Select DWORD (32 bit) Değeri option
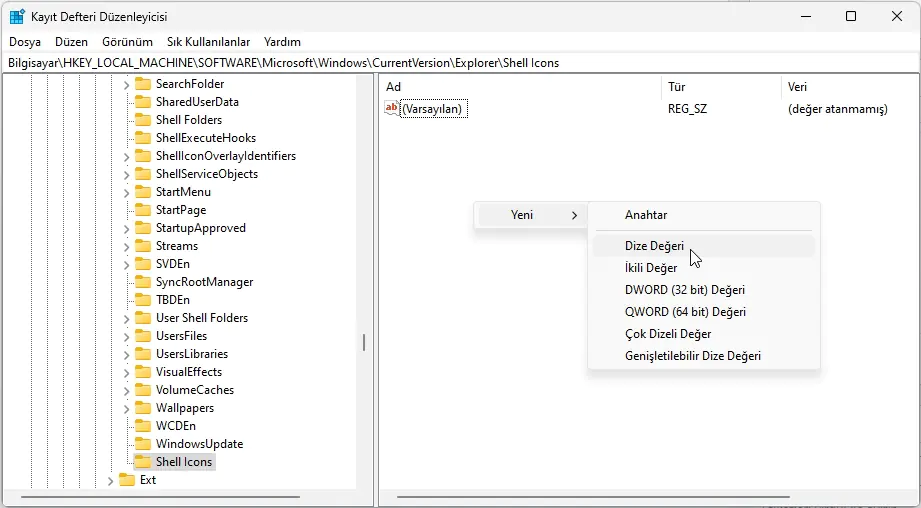Image resolution: width=921 pixels, height=508 pixels. (684, 290)
